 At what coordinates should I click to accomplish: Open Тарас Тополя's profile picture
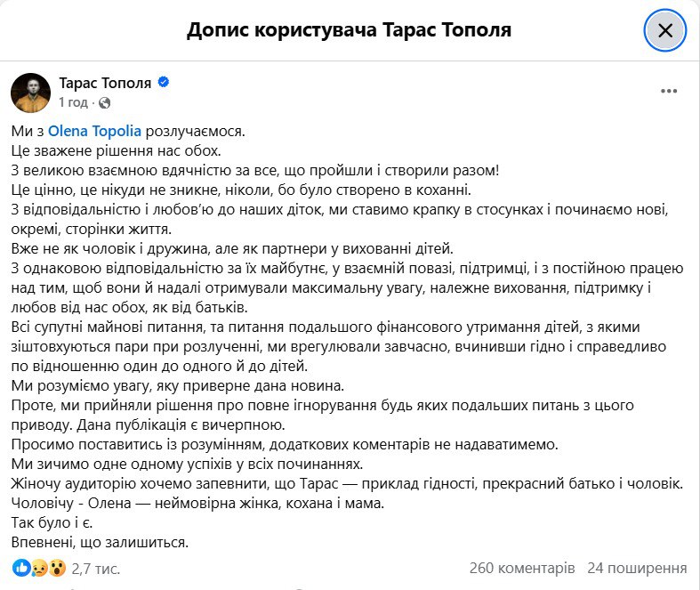[29, 93]
